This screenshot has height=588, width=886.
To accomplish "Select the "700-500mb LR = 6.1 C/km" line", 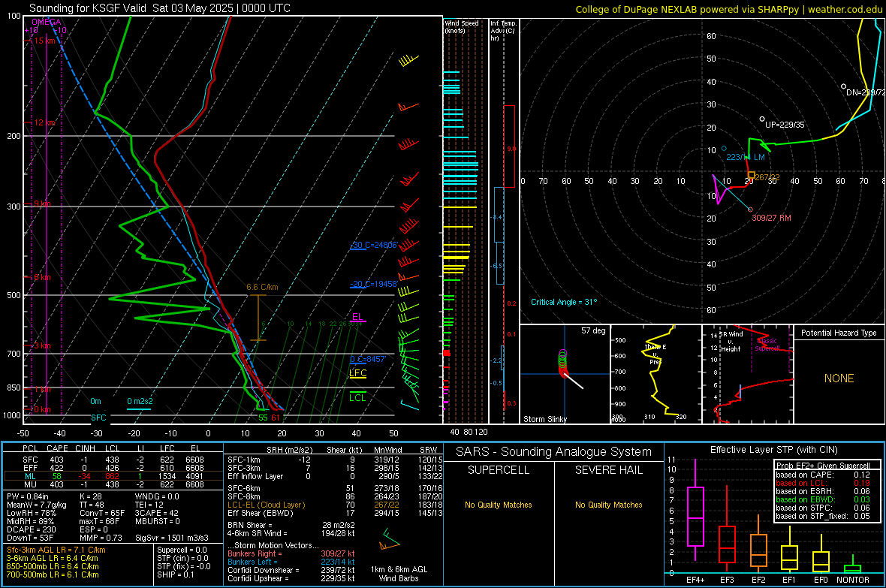I will click(53, 574).
